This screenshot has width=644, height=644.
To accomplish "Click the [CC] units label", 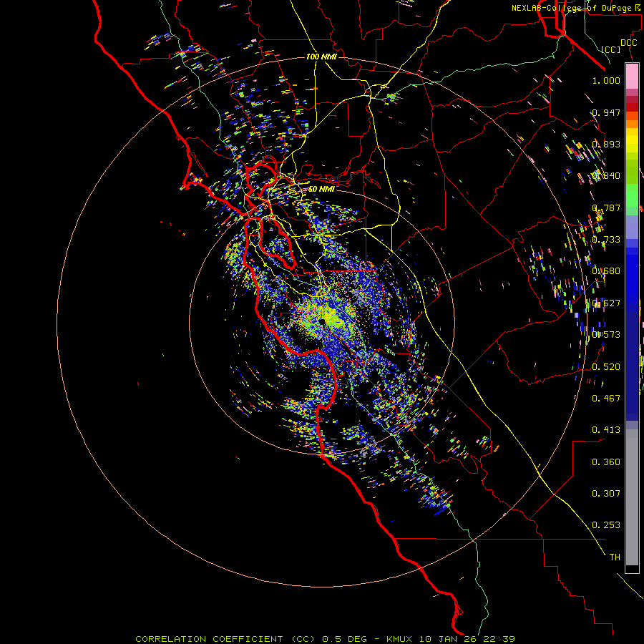I will [x=611, y=49].
